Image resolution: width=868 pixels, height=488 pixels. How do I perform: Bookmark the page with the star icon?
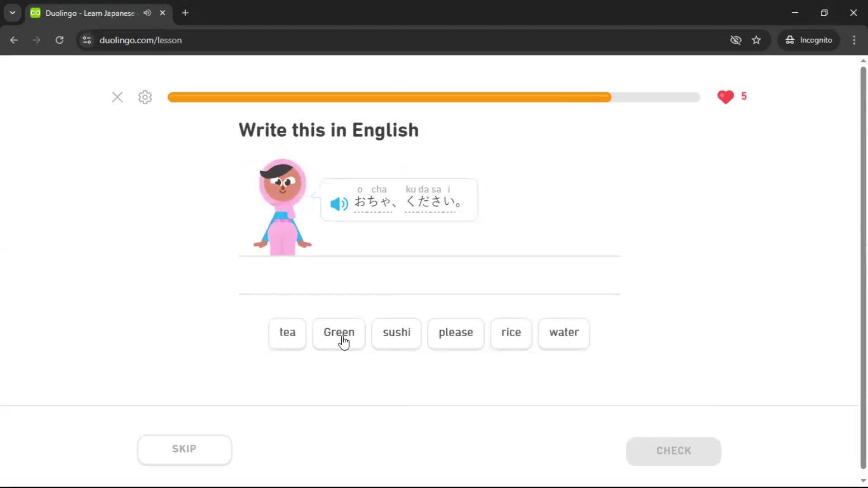pyautogui.click(x=756, y=40)
